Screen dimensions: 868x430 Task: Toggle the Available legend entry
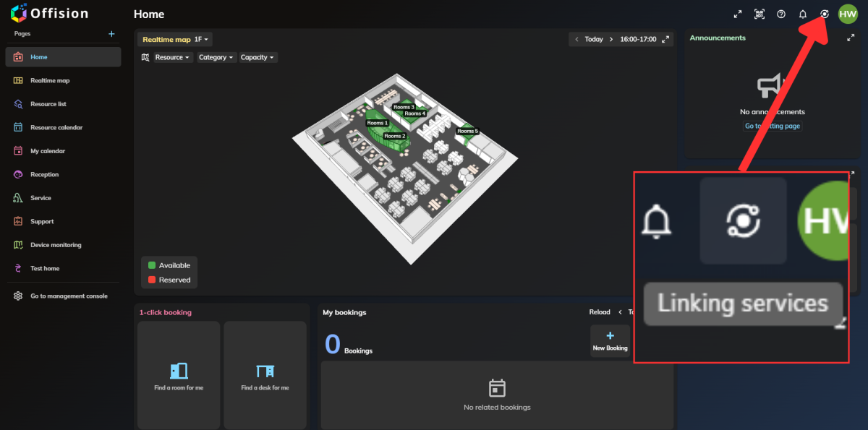(x=169, y=265)
